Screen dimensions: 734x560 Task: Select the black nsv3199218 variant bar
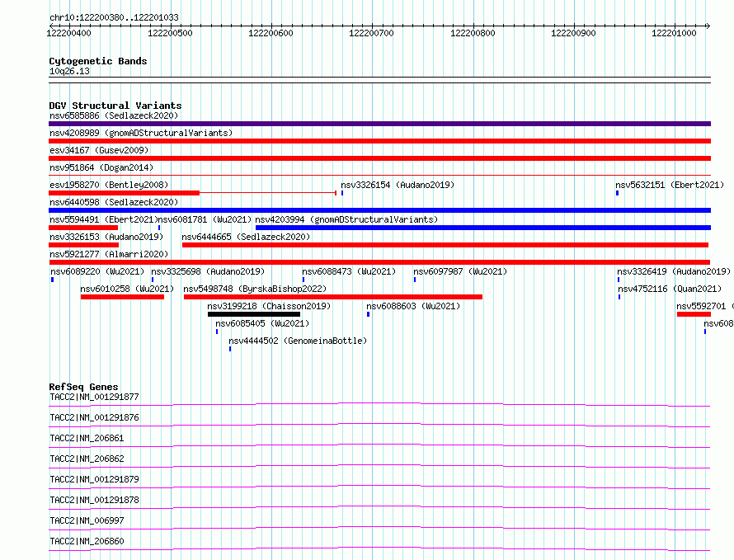click(x=254, y=314)
